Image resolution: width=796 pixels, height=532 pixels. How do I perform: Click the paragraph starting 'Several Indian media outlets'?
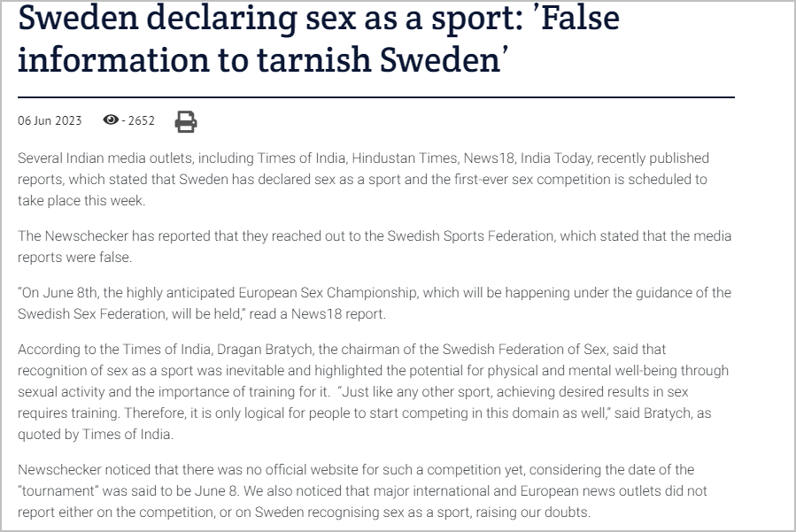click(x=364, y=179)
